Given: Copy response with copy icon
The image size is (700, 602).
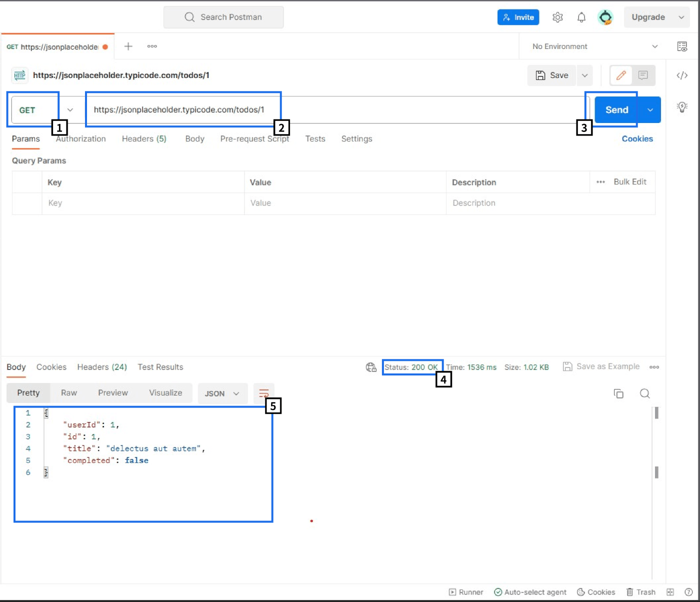Looking at the screenshot, I should click(x=618, y=393).
